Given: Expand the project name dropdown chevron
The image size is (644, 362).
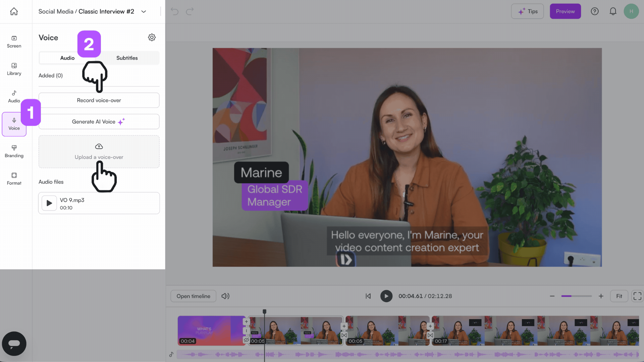Looking at the screenshot, I should (144, 11).
